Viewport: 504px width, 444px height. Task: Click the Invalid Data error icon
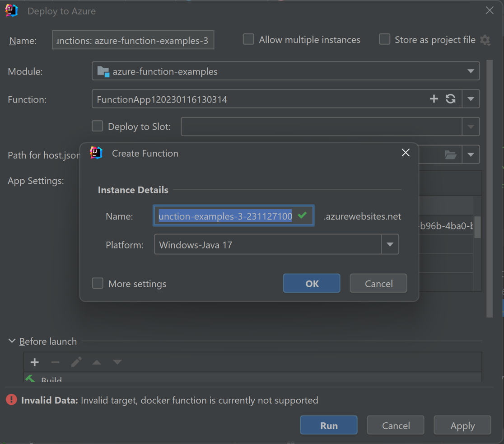click(11, 399)
